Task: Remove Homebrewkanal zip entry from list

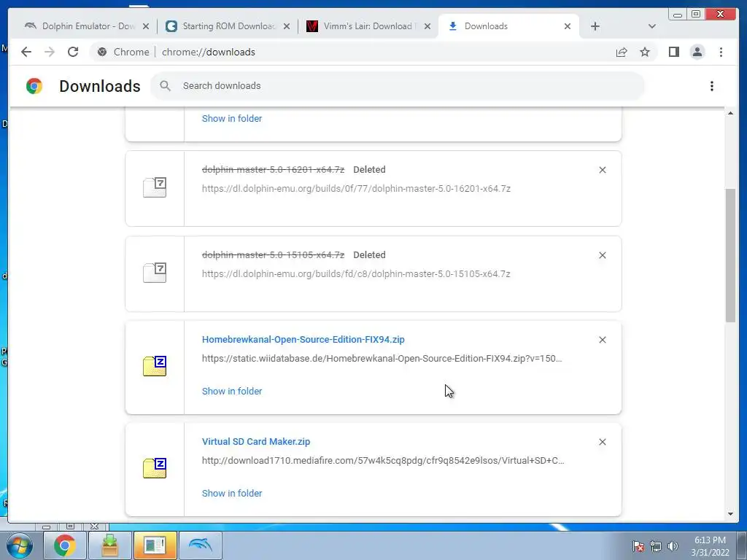Action: coord(602,340)
